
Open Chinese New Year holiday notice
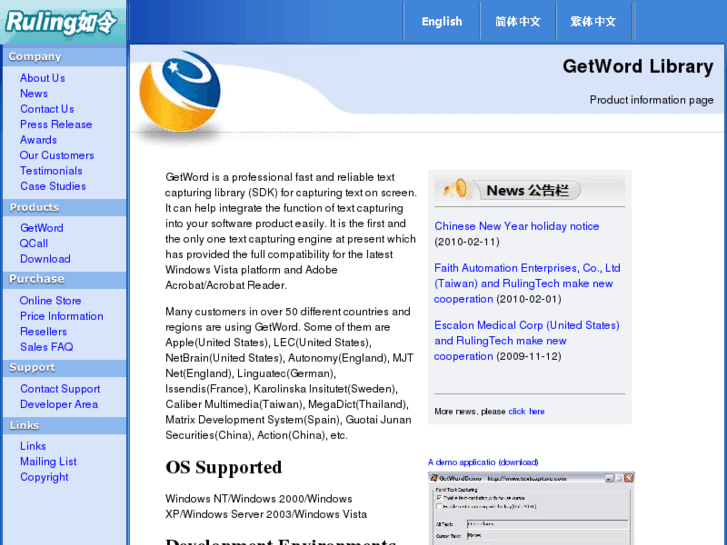517,226
